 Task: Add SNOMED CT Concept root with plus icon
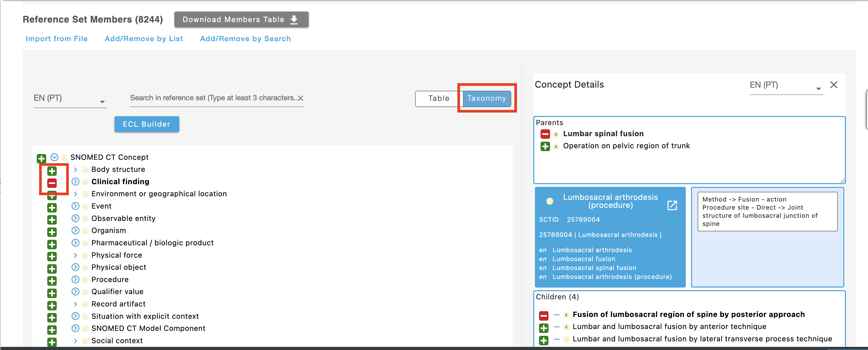tap(41, 158)
